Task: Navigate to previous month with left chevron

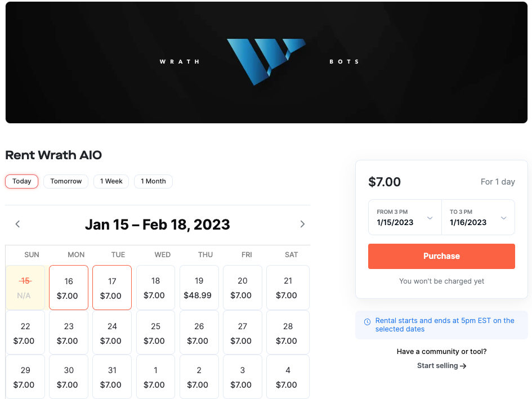Action: point(17,223)
